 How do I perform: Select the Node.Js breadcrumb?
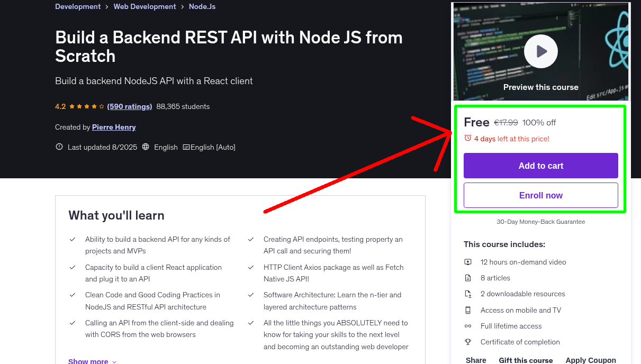coord(202,6)
